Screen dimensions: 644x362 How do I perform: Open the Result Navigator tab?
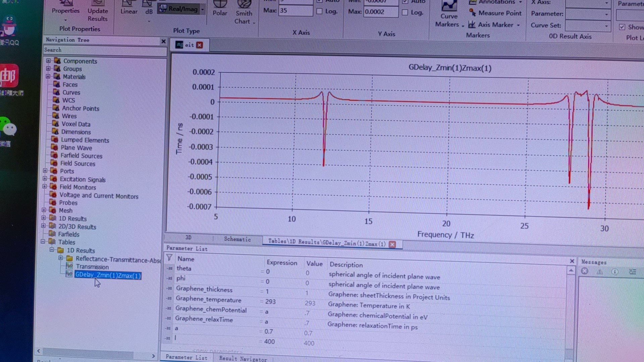(x=243, y=358)
